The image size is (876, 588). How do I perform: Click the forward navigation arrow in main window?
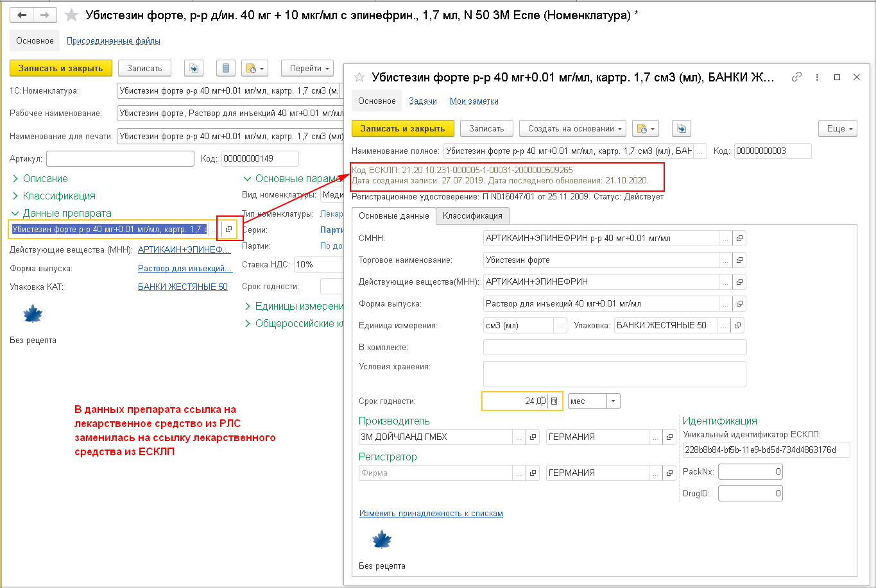coord(45,15)
